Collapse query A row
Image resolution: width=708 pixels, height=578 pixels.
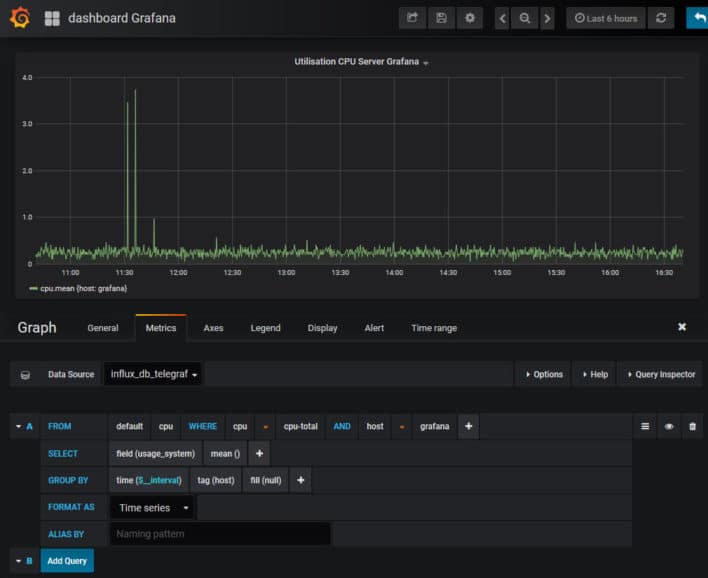[19, 426]
